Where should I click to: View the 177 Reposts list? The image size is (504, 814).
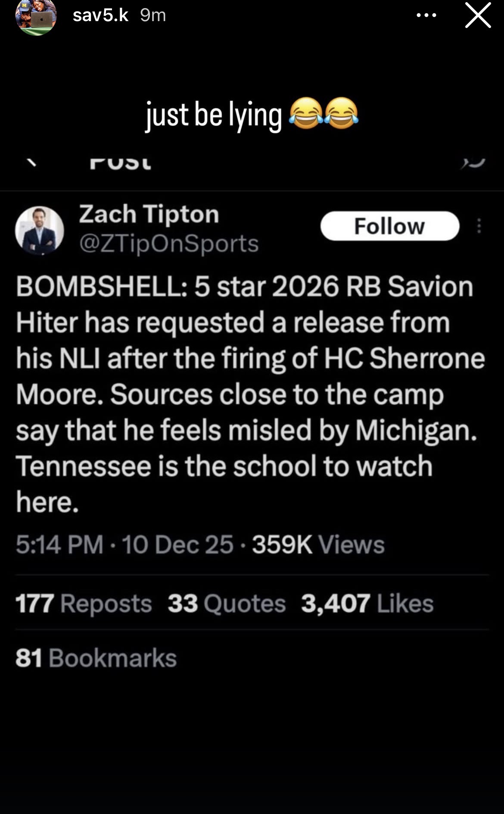84,603
